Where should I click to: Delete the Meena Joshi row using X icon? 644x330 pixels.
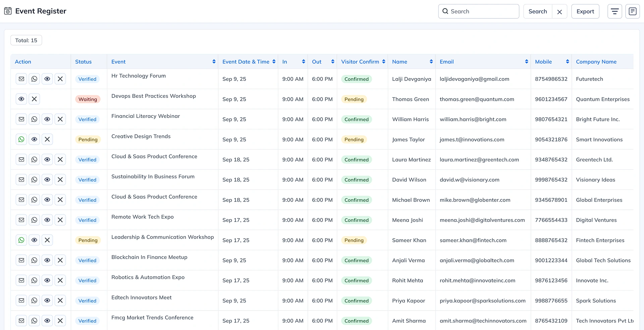pos(60,220)
